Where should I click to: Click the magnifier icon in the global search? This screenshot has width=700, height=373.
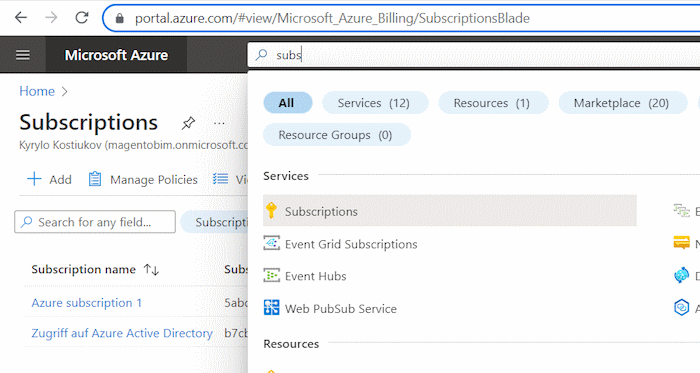point(262,54)
